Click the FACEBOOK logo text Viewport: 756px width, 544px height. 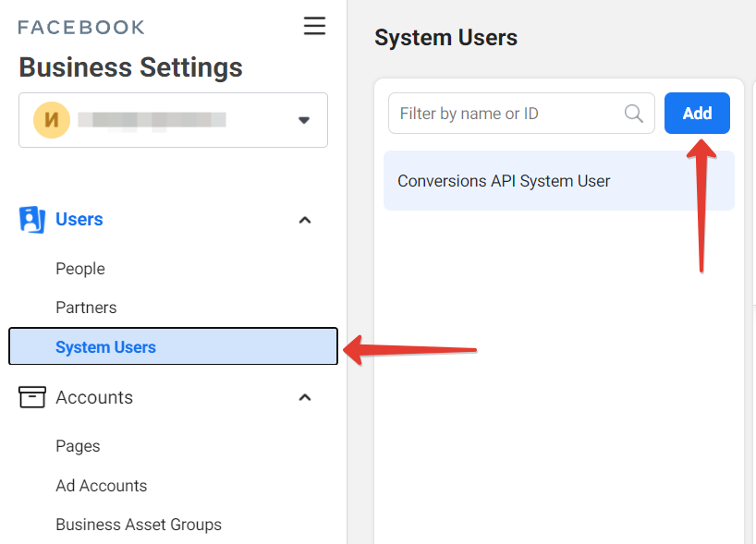tap(81, 27)
